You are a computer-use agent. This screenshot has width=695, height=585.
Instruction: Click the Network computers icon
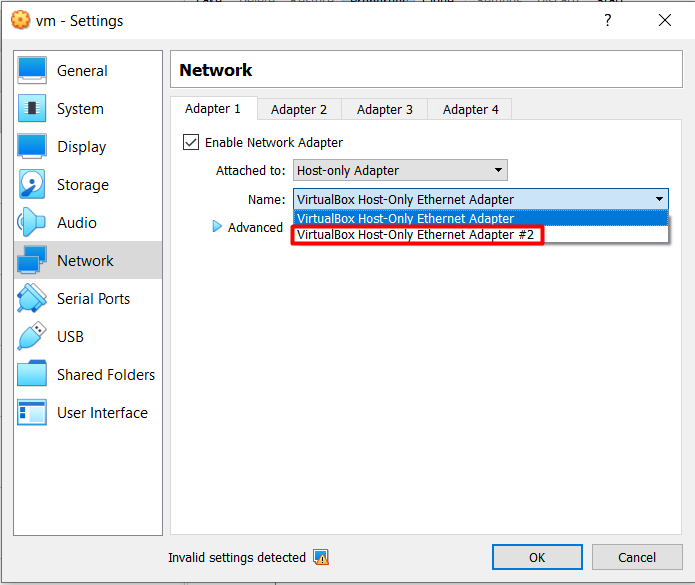[32, 260]
